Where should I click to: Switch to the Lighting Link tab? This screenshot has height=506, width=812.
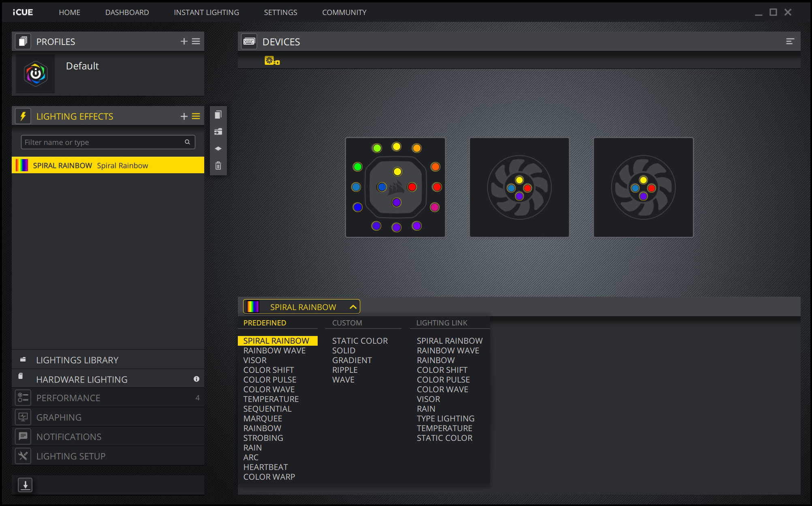pyautogui.click(x=441, y=323)
